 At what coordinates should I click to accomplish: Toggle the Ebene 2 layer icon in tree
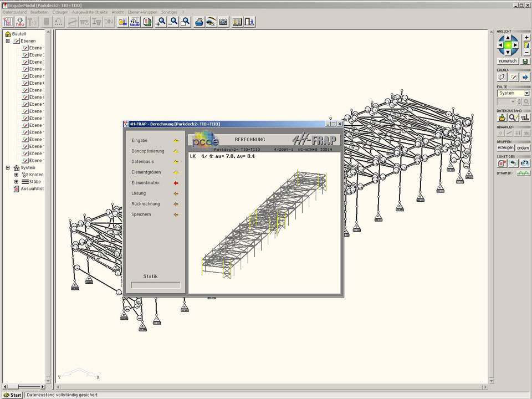(25, 55)
